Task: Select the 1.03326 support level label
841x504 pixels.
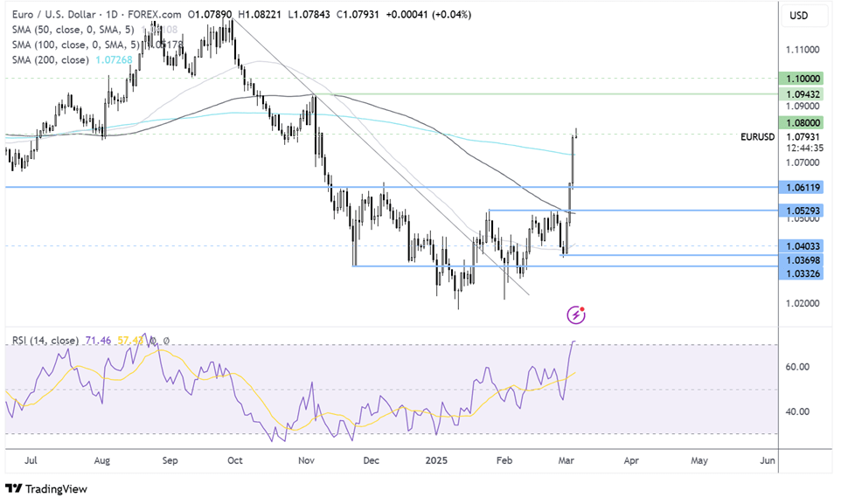Action: tap(803, 274)
